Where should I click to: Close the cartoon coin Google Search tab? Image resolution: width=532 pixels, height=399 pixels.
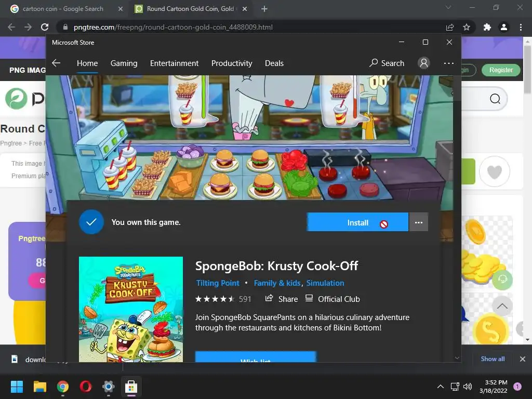click(x=121, y=9)
